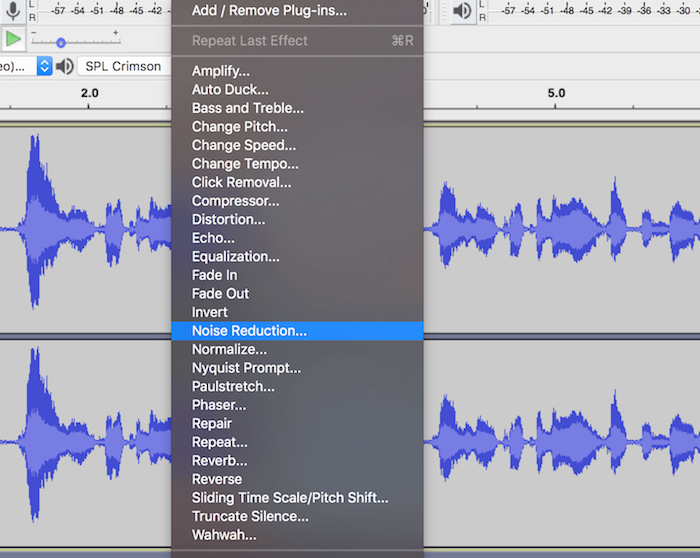Adjust the playback speed slider knob
This screenshot has height=558, width=700.
[61, 43]
